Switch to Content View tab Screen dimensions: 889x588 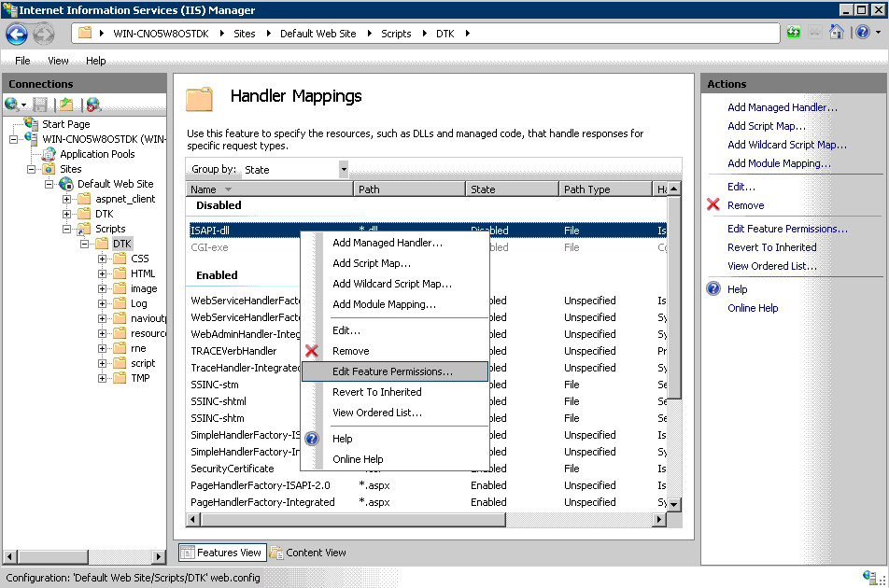[x=308, y=553]
